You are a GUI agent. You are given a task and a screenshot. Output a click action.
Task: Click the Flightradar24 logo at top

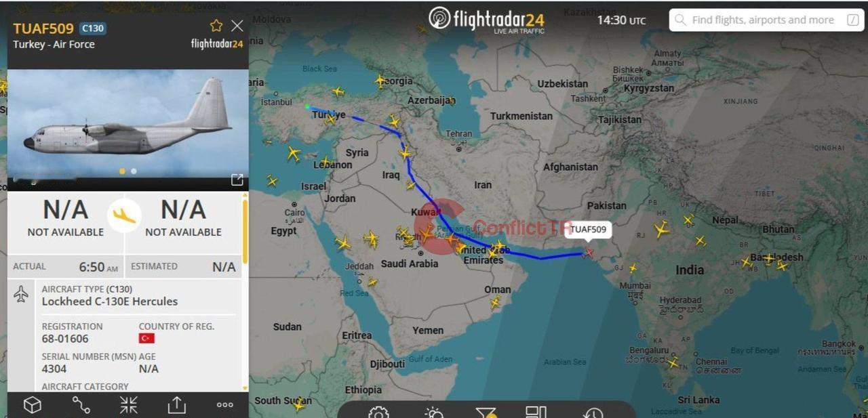tap(486, 20)
